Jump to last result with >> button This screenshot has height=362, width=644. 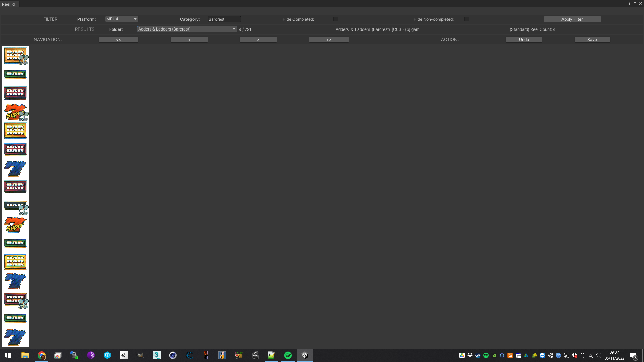(x=329, y=40)
